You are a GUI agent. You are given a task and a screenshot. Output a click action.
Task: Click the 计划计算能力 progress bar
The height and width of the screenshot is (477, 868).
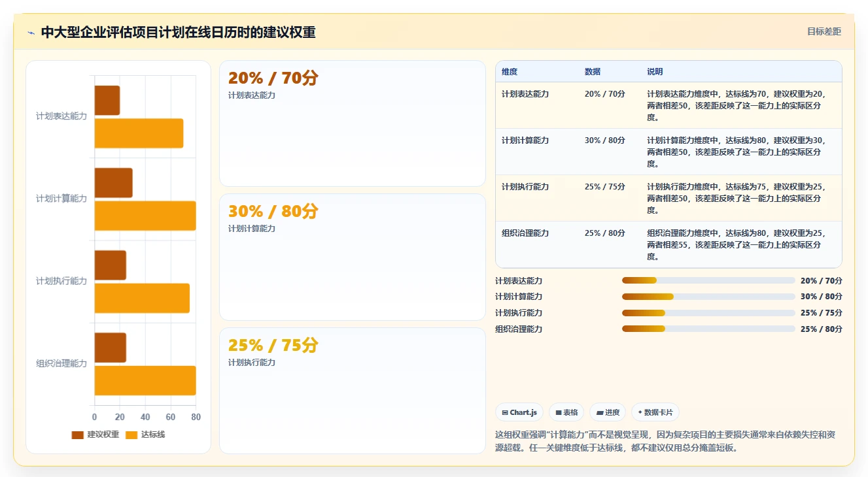[x=708, y=297]
